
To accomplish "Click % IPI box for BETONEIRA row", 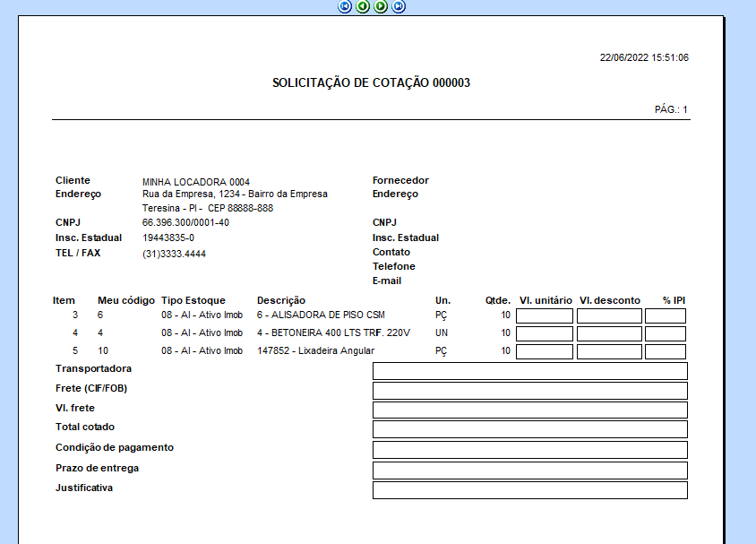I will click(666, 333).
